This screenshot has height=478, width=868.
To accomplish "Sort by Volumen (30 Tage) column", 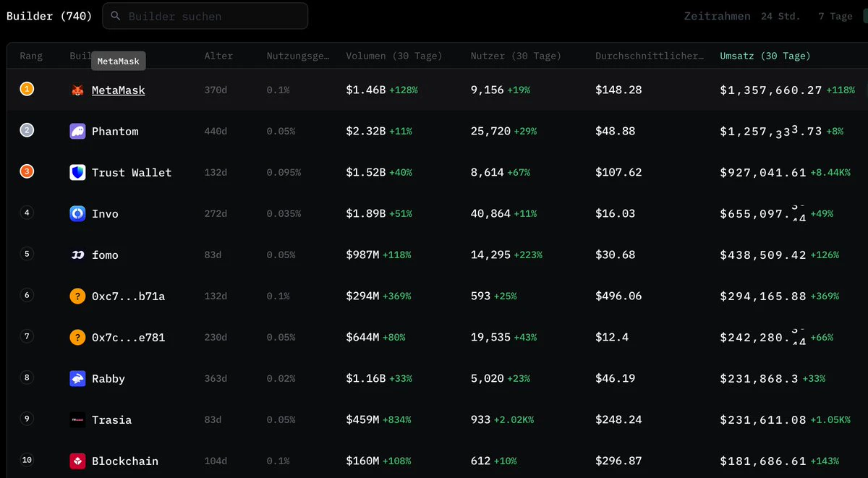I will pos(394,56).
